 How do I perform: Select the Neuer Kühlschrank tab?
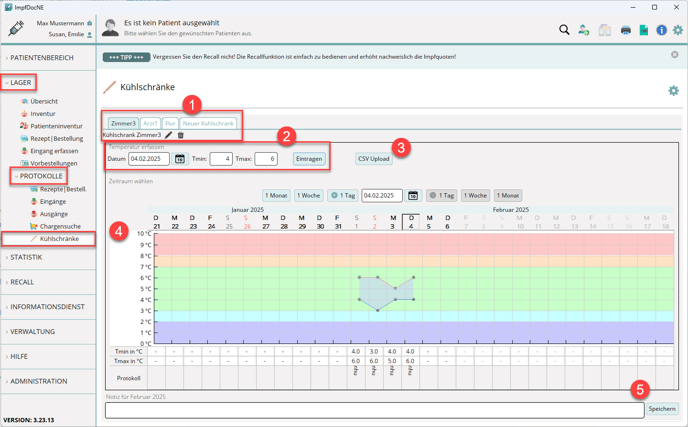point(208,124)
